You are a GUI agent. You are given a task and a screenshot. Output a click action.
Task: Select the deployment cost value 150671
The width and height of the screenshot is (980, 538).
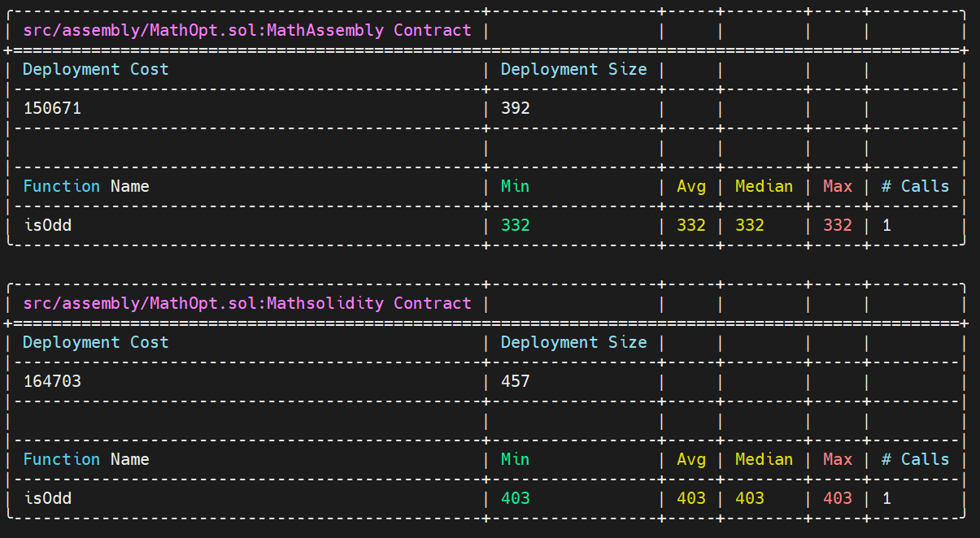click(x=52, y=108)
